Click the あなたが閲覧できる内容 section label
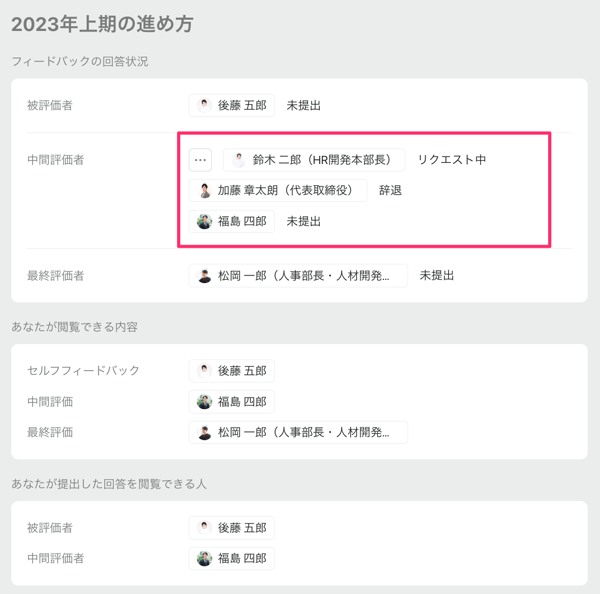This screenshot has width=600, height=594. tap(74, 327)
